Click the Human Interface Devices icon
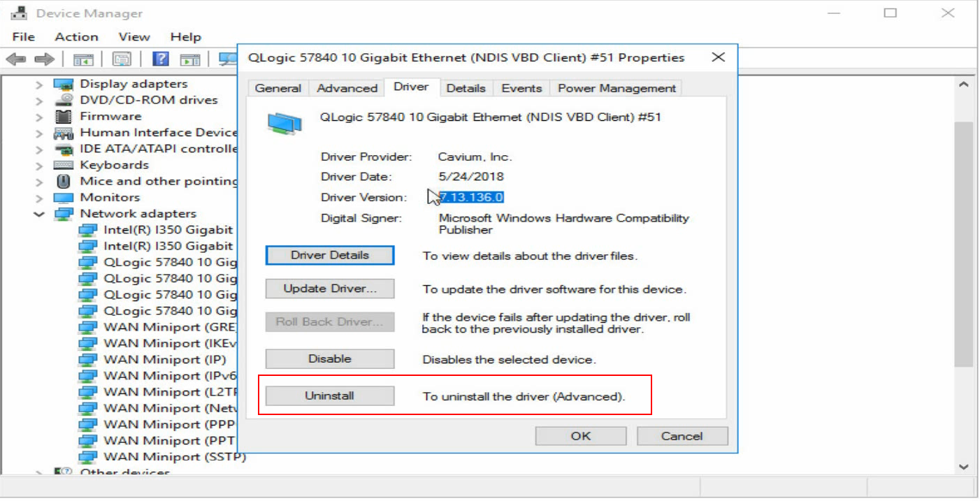980x501 pixels. click(64, 132)
